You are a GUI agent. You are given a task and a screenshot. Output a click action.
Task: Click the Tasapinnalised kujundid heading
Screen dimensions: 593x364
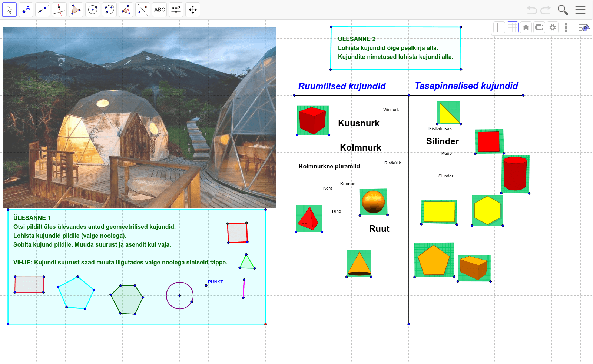point(466,86)
